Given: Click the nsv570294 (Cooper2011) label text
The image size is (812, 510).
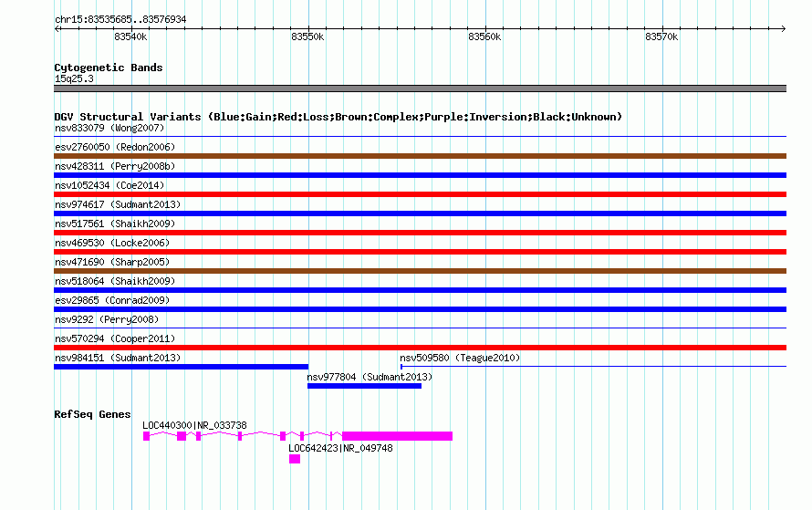Looking at the screenshot, I should 115,338.
